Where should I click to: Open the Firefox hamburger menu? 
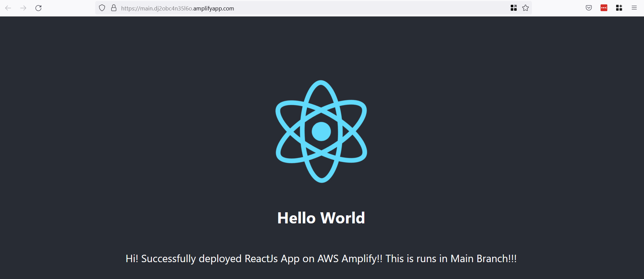click(634, 8)
